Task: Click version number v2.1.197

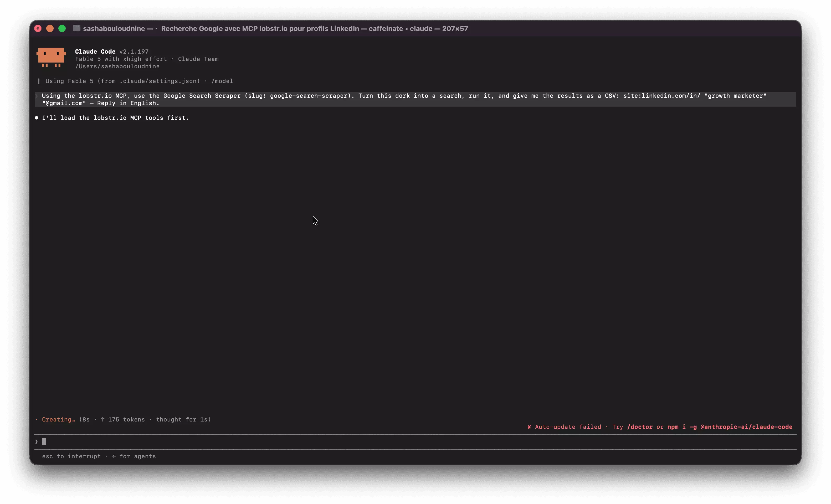Action: 134,51
